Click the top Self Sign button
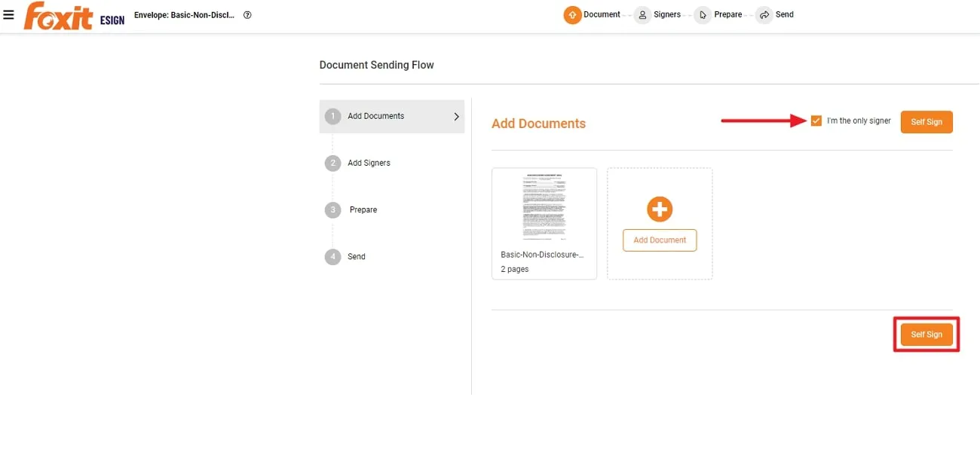This screenshot has height=458, width=980. pos(926,121)
